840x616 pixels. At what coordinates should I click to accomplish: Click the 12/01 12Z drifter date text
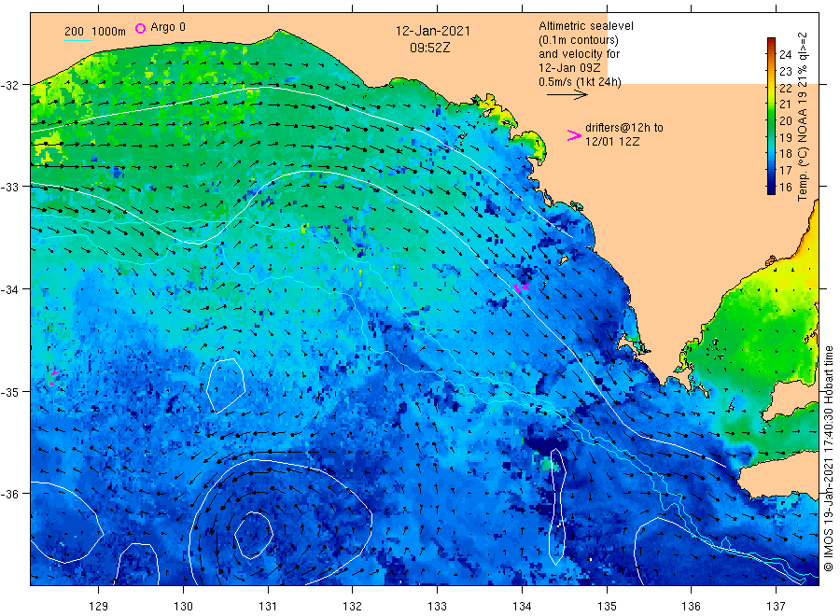611,142
